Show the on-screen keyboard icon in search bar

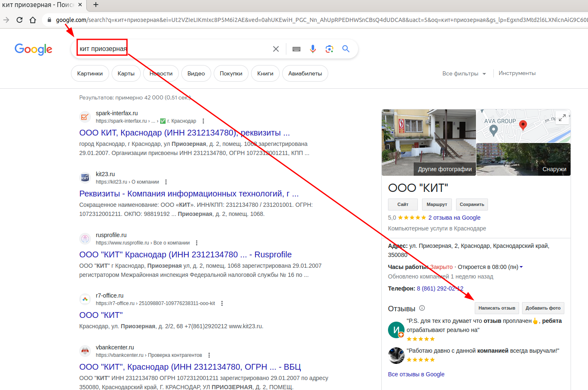[296, 48]
